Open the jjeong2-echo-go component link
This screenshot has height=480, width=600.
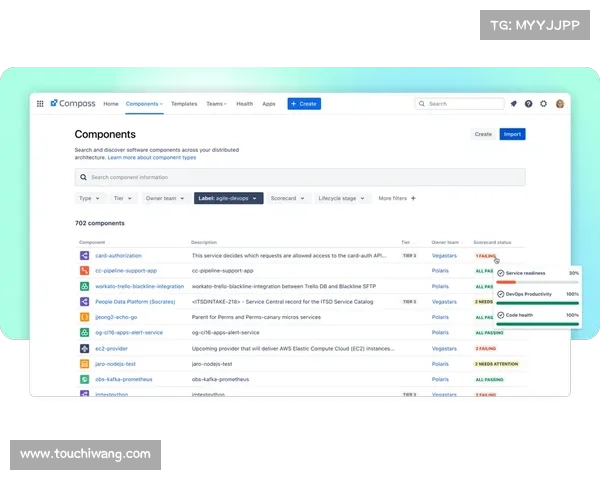point(116,317)
